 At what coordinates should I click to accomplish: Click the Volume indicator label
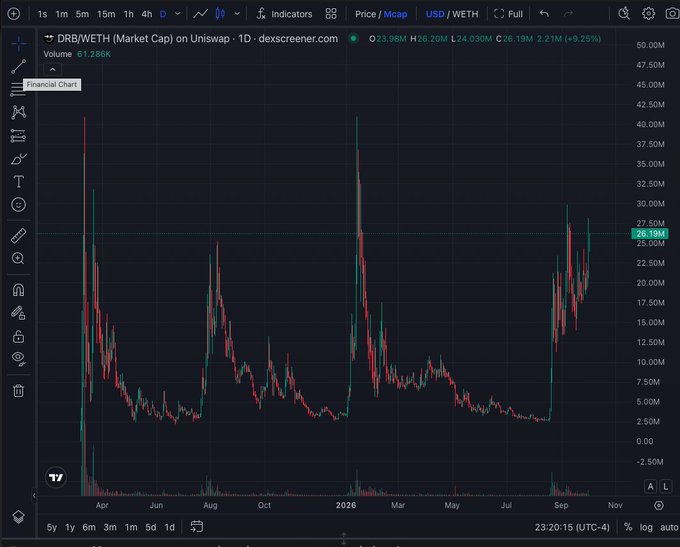click(57, 54)
